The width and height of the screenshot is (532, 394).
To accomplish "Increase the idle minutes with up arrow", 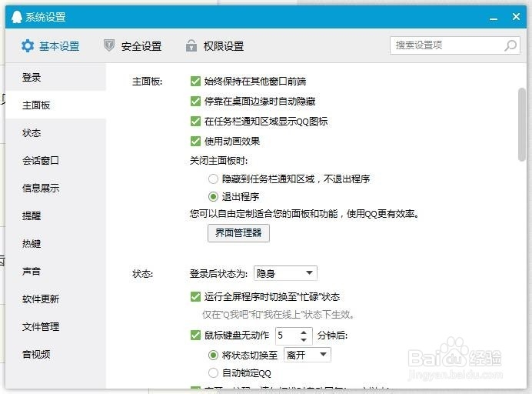I will click(x=304, y=332).
